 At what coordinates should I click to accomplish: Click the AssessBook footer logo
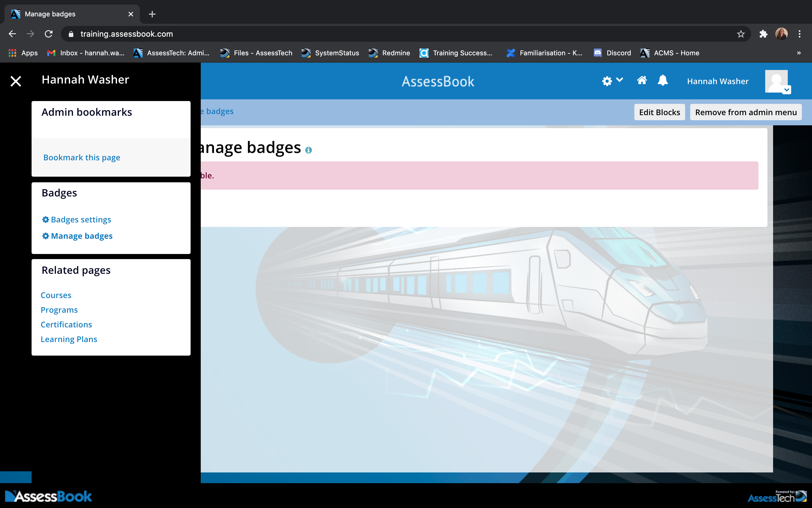click(x=49, y=496)
